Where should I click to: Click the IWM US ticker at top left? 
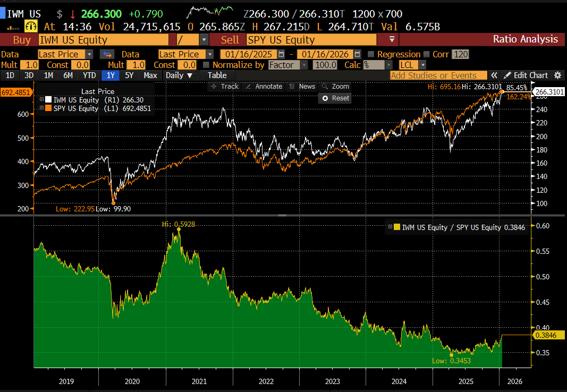coord(24,14)
